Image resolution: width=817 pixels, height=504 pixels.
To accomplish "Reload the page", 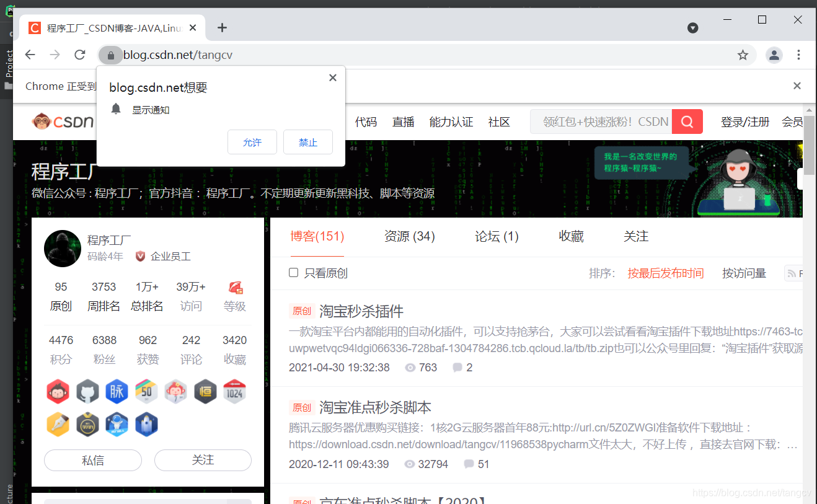I will click(x=79, y=55).
